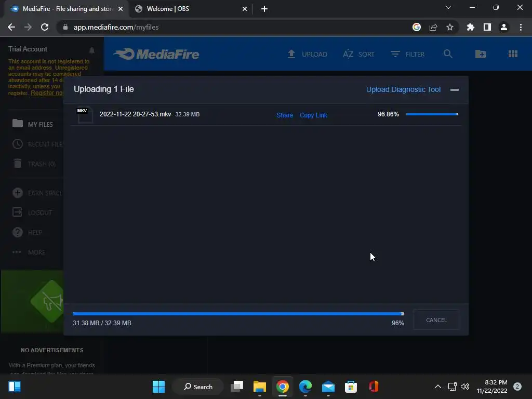The width and height of the screenshot is (532, 399).
Task: Click the file name 2022-11-22 20-27-53.mkv
Action: pos(135,114)
